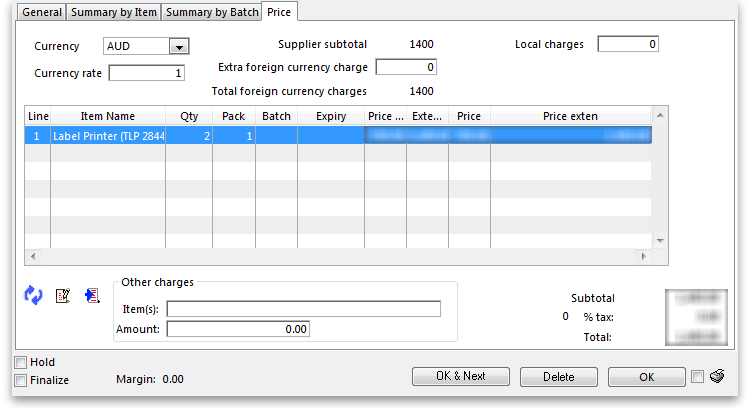
Task: Open the Summary by Item tab
Action: point(113,12)
